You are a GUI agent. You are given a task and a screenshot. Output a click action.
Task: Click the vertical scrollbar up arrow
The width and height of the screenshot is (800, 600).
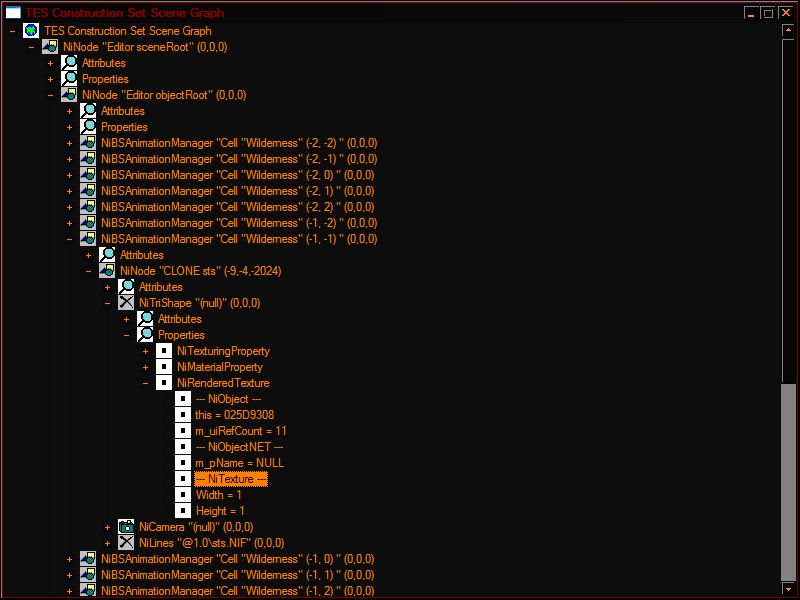tap(788, 31)
